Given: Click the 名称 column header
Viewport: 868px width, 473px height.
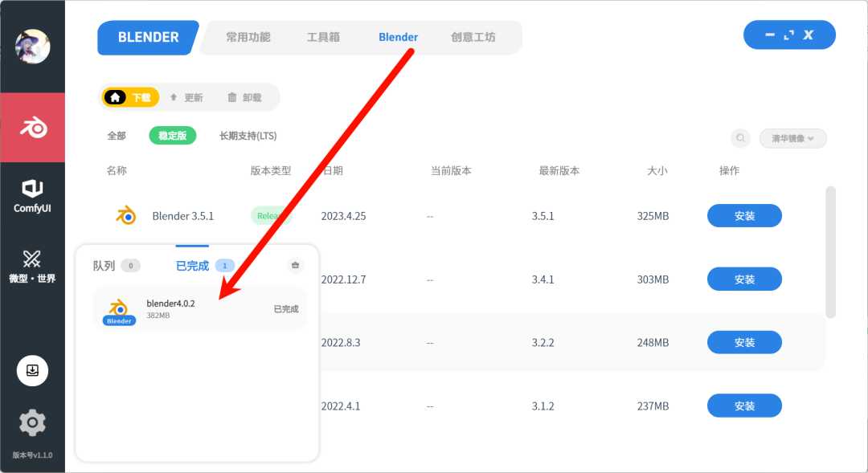Looking at the screenshot, I should pos(117,170).
